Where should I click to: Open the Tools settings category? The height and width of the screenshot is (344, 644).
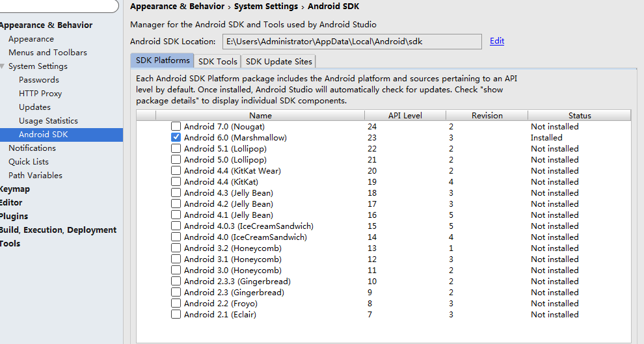[10, 243]
